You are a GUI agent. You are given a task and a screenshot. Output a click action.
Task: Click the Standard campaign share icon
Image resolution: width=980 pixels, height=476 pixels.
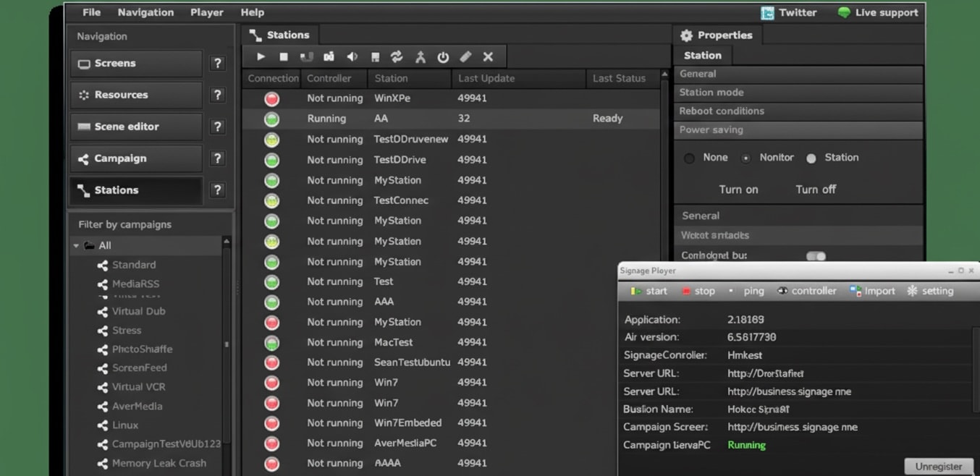coord(103,265)
